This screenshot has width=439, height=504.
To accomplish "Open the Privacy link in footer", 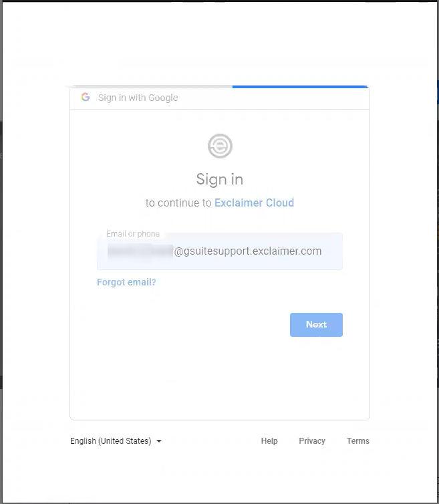I will [x=312, y=441].
